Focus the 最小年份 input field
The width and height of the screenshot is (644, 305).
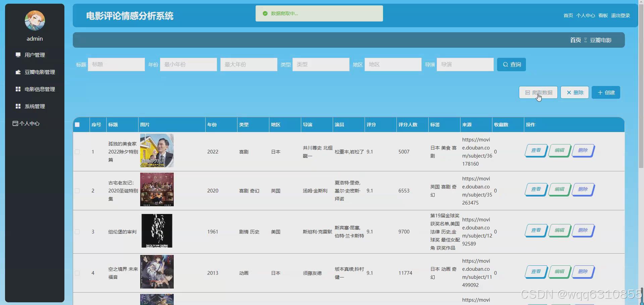pyautogui.click(x=189, y=64)
